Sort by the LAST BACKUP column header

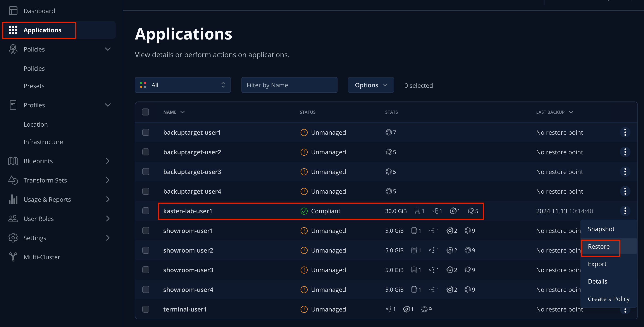pyautogui.click(x=554, y=112)
